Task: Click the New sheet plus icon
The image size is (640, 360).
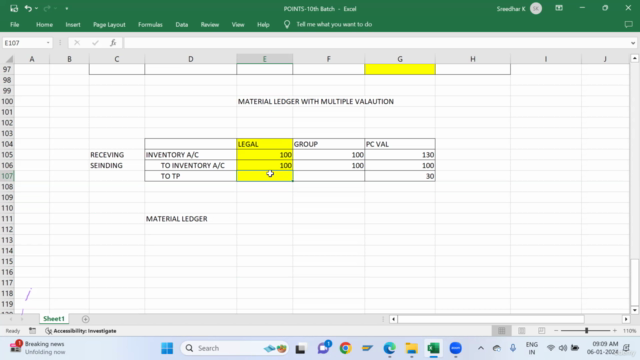Action: point(85,319)
